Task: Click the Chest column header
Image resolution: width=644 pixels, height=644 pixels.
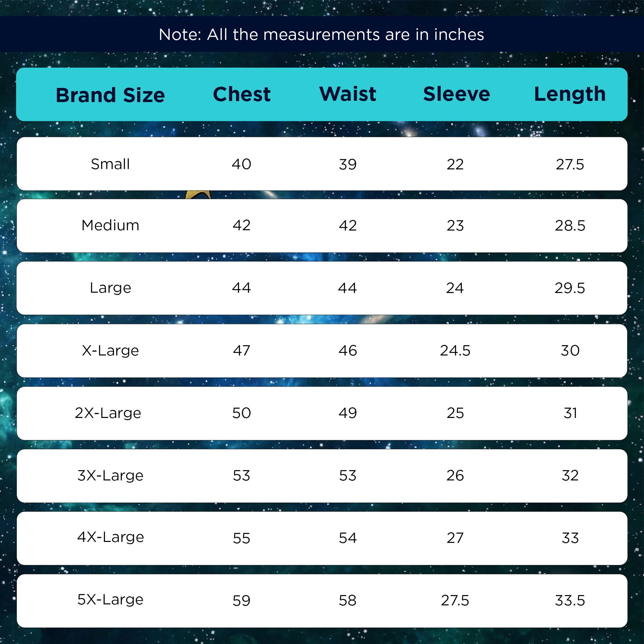Action: pos(242,94)
